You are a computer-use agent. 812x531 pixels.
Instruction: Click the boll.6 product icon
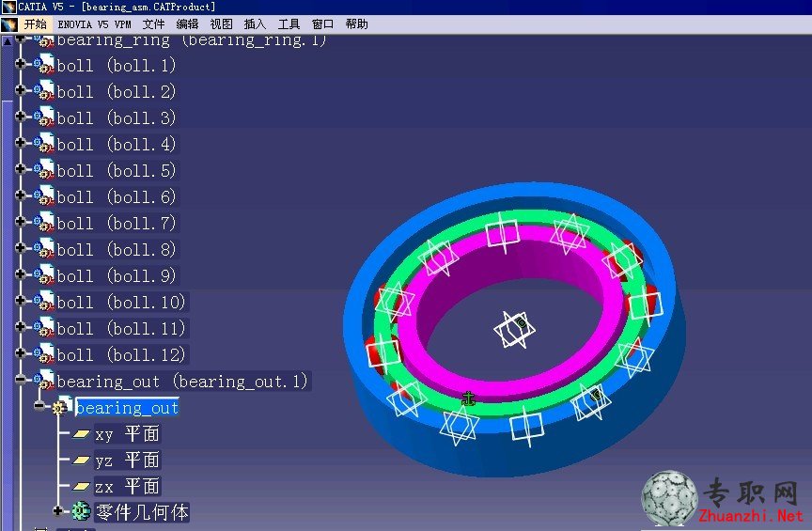(44, 197)
